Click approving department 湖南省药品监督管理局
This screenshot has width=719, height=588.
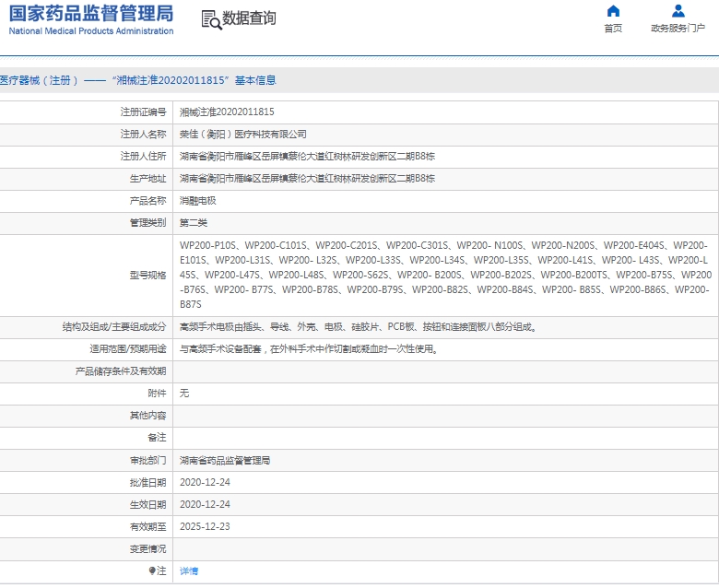[x=225, y=460]
